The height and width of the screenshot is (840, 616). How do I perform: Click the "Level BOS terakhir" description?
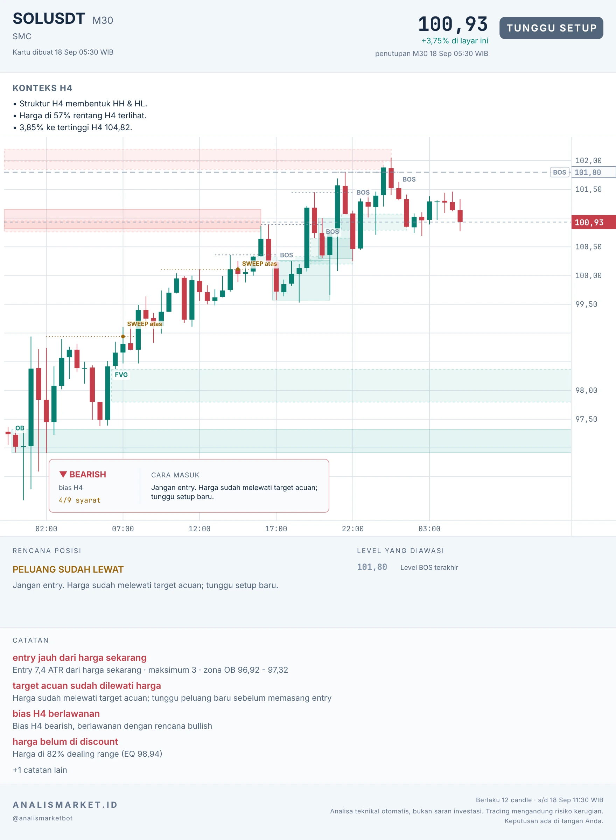coord(429,567)
